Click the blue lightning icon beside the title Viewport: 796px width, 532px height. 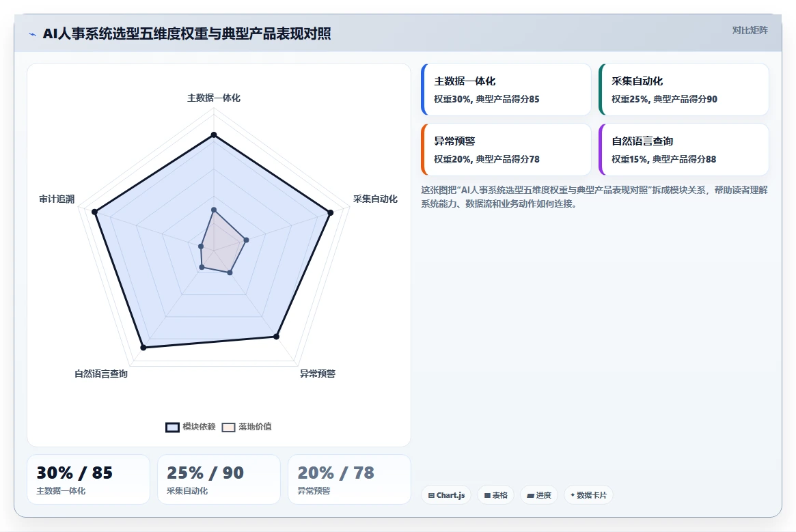tap(33, 35)
